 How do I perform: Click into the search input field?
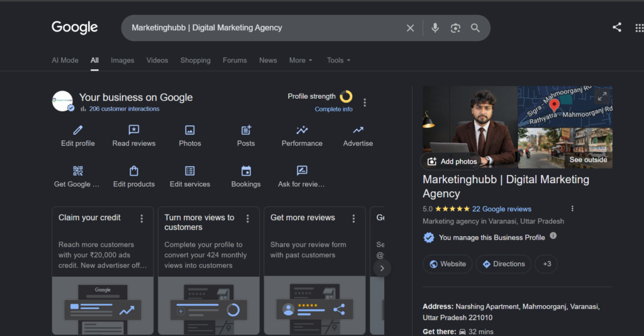tap(263, 28)
